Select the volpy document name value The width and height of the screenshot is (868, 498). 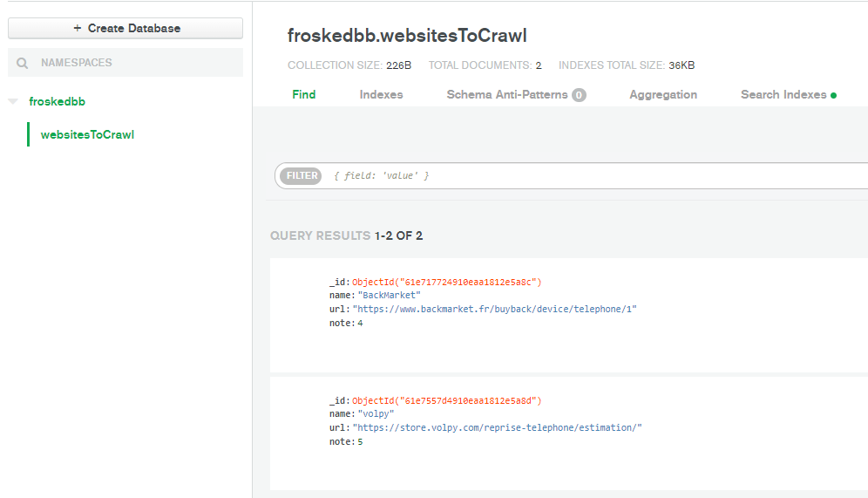(376, 413)
